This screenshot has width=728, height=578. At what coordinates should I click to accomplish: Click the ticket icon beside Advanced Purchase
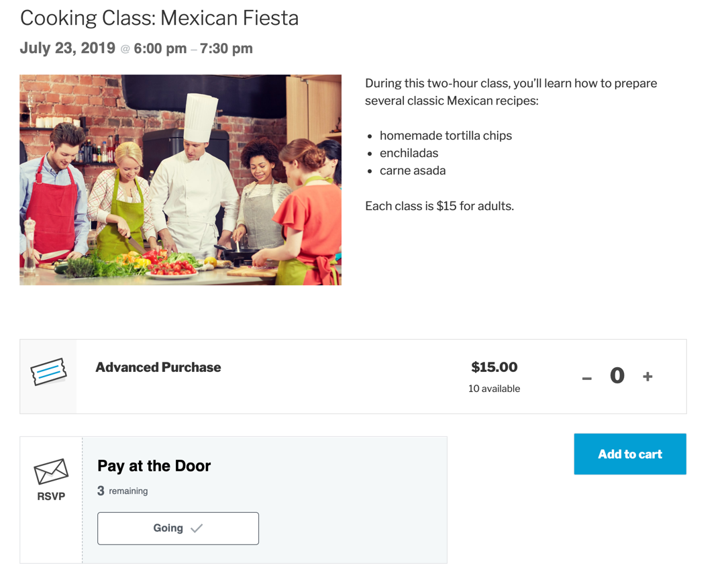pyautogui.click(x=48, y=372)
